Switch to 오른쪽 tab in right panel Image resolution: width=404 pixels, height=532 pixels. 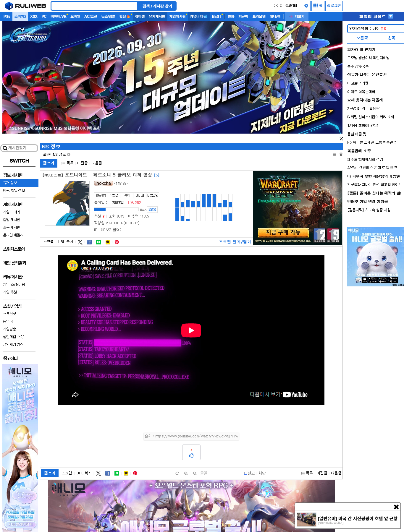pos(362,38)
